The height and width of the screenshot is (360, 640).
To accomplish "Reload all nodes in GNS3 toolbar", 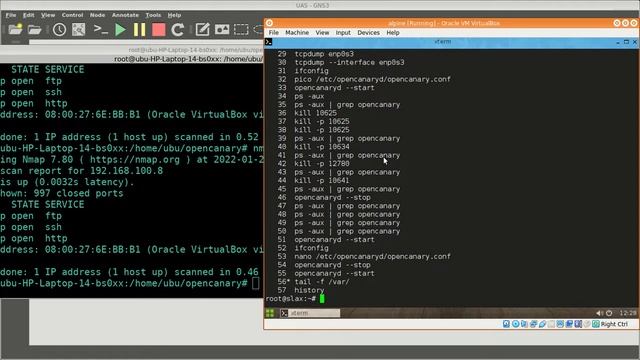I will (177, 29).
